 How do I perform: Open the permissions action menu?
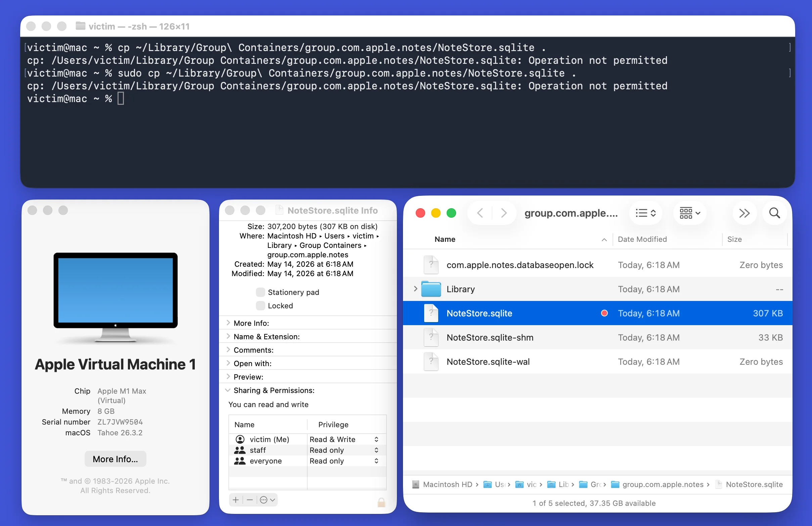click(267, 500)
